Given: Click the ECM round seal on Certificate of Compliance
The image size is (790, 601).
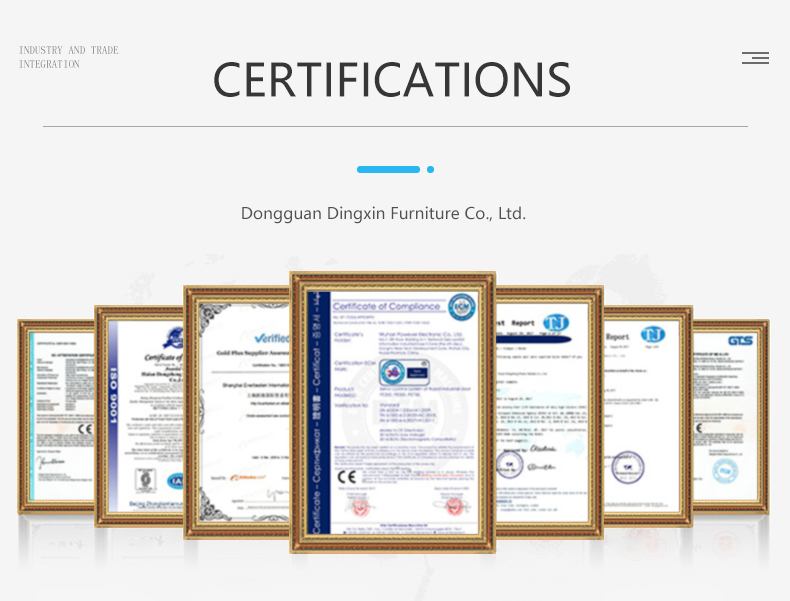Looking at the screenshot, I should tap(463, 307).
